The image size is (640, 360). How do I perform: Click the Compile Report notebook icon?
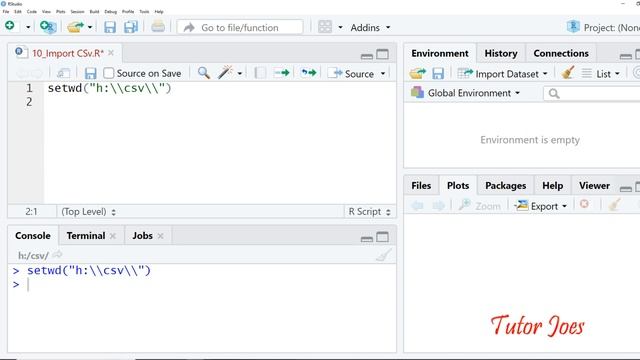[260, 73]
